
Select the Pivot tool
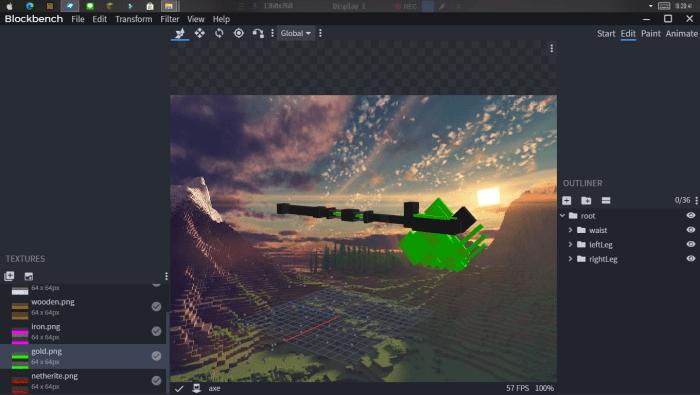pyautogui.click(x=239, y=33)
